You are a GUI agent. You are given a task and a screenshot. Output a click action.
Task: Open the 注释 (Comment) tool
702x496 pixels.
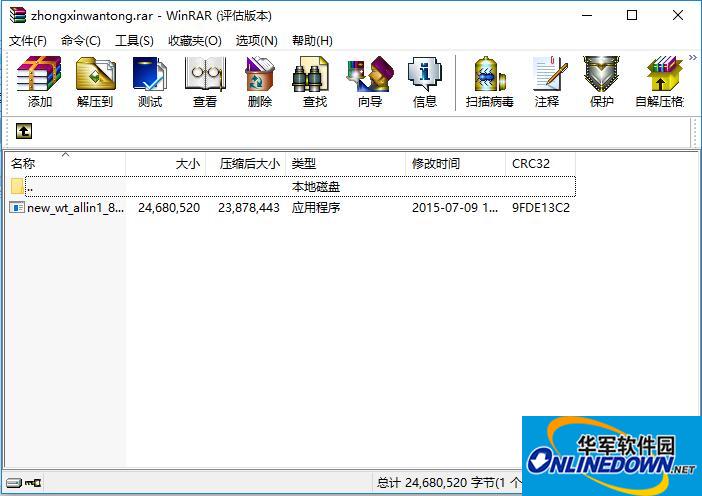pyautogui.click(x=547, y=82)
